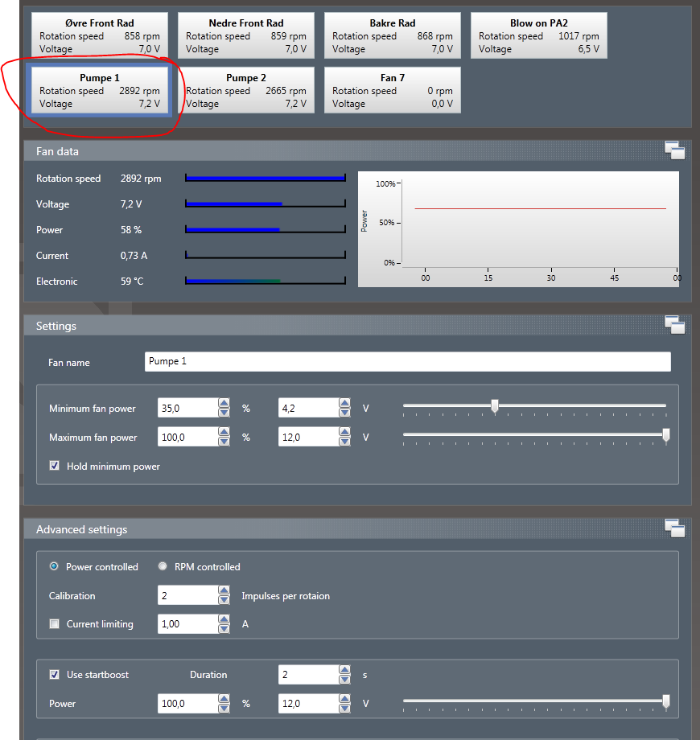700x740 pixels.
Task: Select the Øvre Front Rad fan tile
Action: (100, 35)
